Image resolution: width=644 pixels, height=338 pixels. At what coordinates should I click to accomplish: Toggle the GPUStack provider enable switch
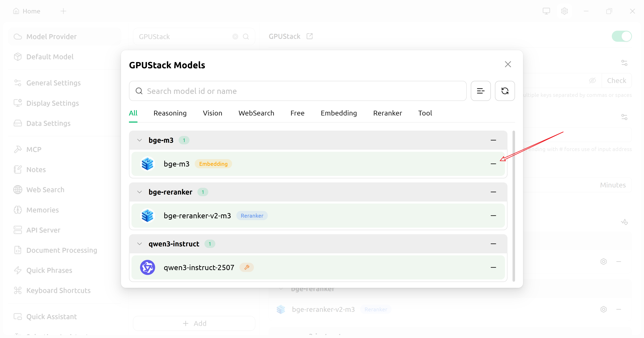tap(622, 37)
